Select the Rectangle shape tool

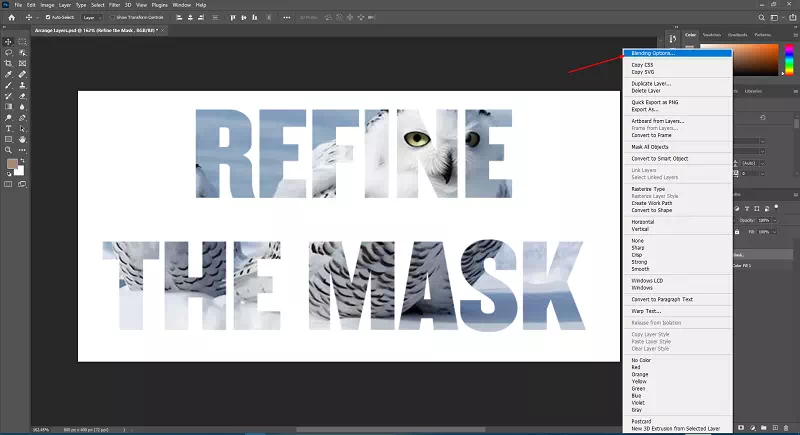coord(8,139)
